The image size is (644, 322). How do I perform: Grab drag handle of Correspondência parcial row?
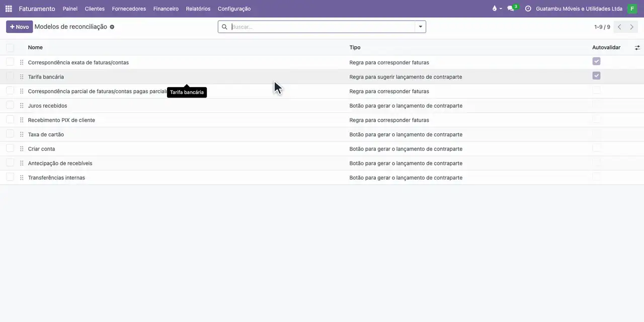[x=22, y=91]
